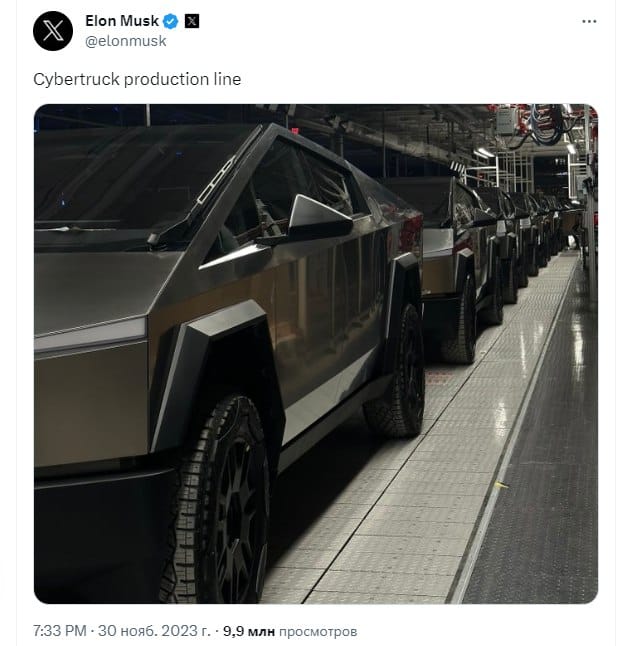Viewport: 638px width, 646px height.
Task: Open the X logo profile avatar
Action: 52,31
